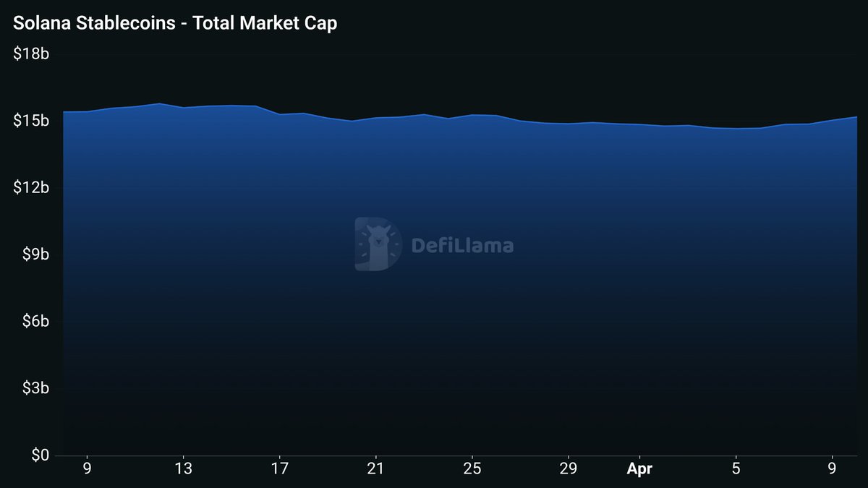Click the $12b y-axis label
868x488 pixels.
pyautogui.click(x=31, y=188)
